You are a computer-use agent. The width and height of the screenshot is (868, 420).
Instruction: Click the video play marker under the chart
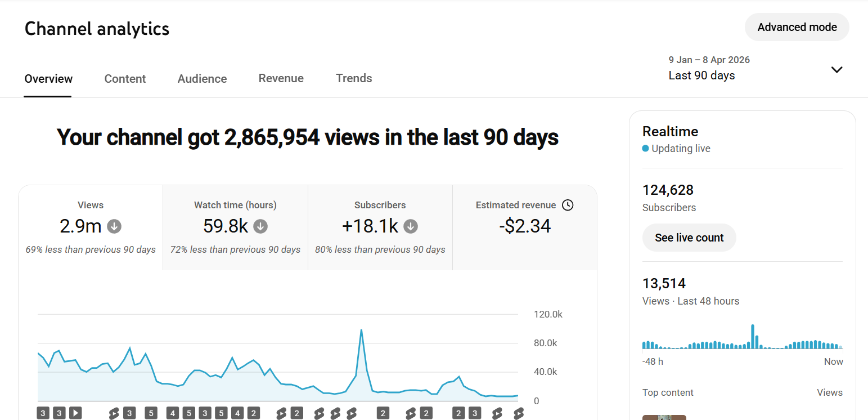click(x=75, y=413)
